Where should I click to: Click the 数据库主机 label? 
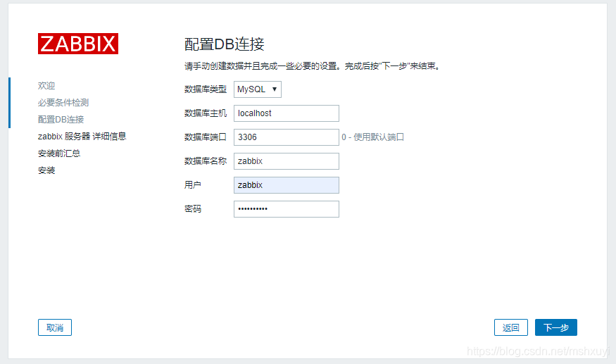tap(206, 113)
